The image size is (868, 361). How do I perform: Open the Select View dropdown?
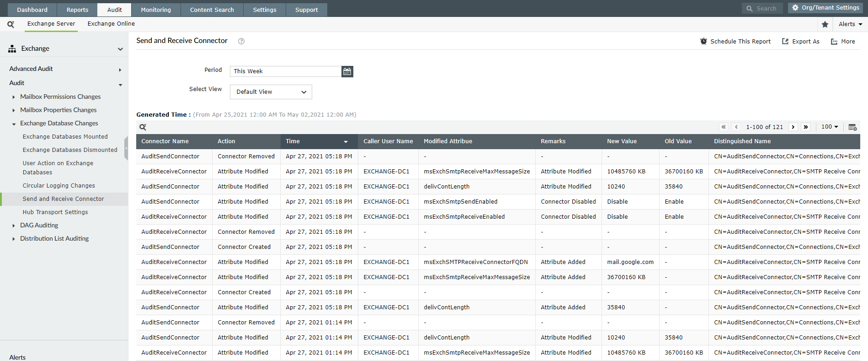click(x=271, y=92)
